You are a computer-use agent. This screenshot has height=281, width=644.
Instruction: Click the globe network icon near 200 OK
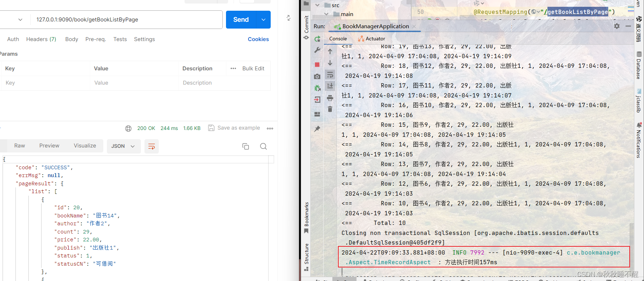coord(128,129)
